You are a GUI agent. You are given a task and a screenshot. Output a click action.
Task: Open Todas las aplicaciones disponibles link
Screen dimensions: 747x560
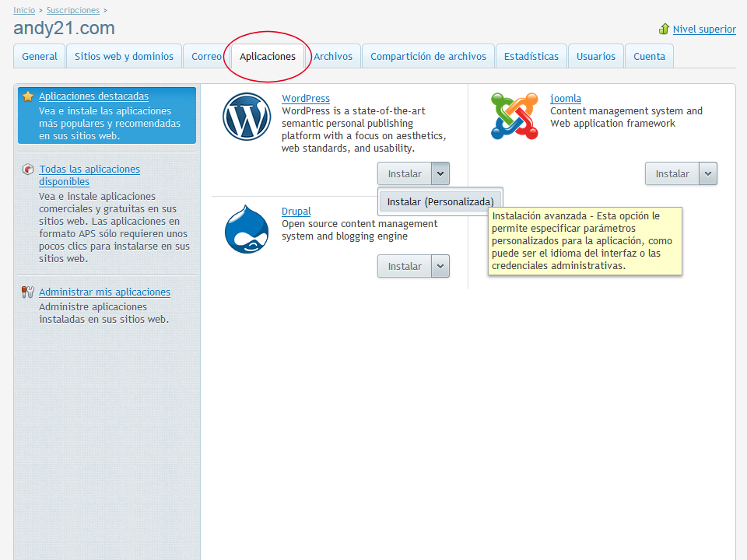click(x=89, y=175)
